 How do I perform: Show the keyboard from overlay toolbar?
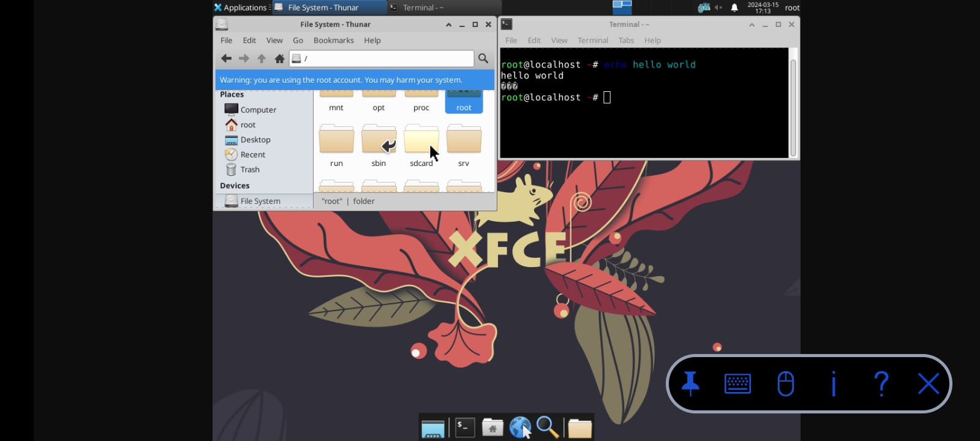tap(737, 383)
